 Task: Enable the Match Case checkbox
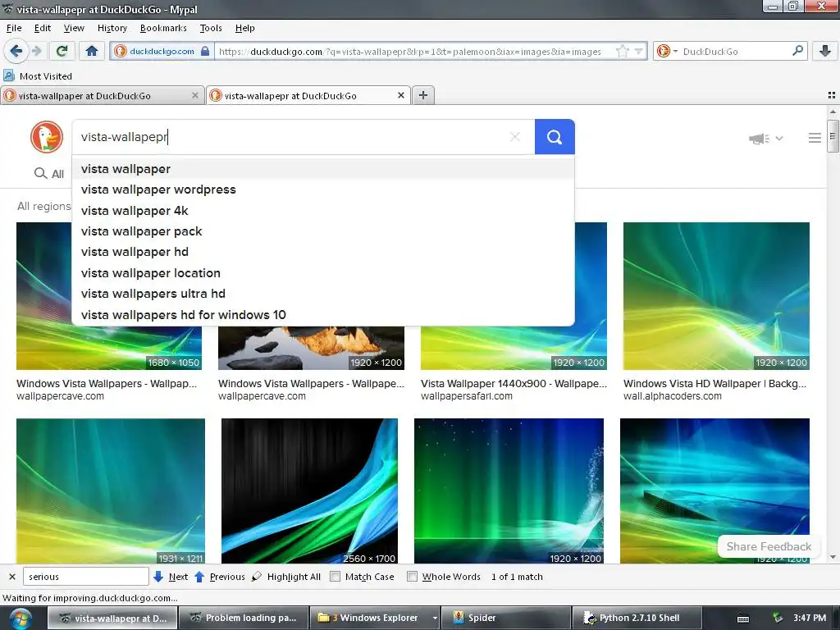tap(336, 577)
